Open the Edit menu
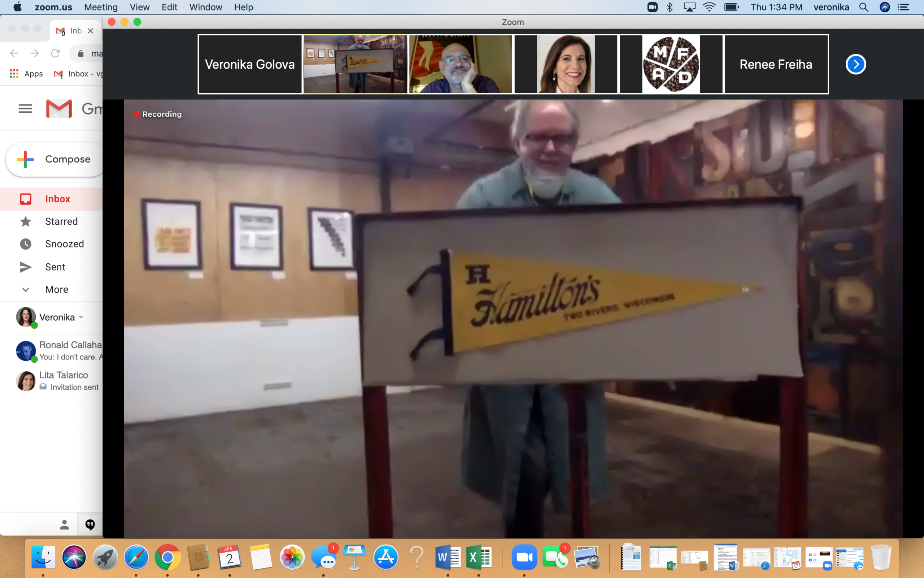Image resolution: width=924 pixels, height=578 pixels. pos(170,7)
